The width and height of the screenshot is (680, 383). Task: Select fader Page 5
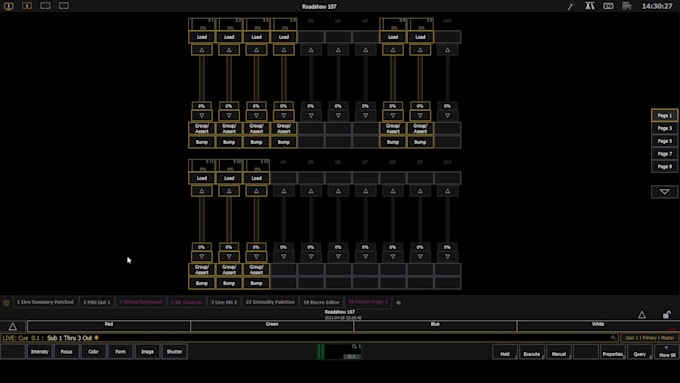point(664,141)
